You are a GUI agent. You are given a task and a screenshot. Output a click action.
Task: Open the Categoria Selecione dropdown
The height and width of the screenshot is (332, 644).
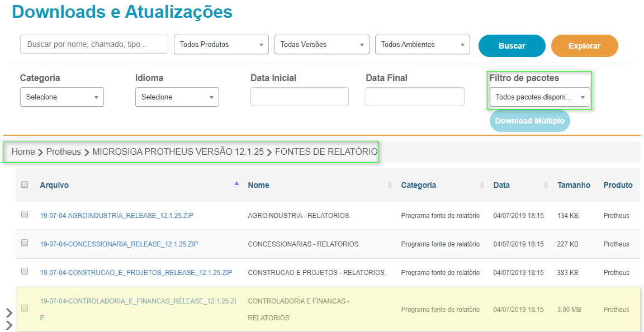[62, 97]
